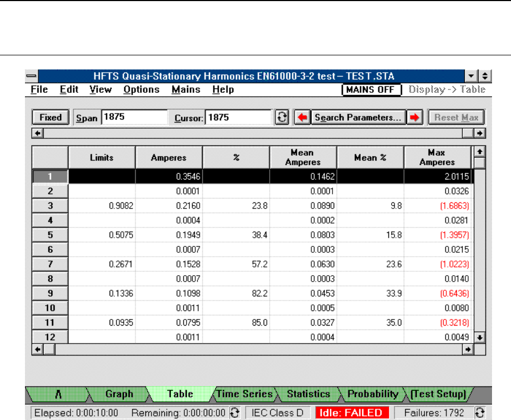Screen dimensions: 511x420
Task: Switch to the Time Series tab
Action: [245, 394]
